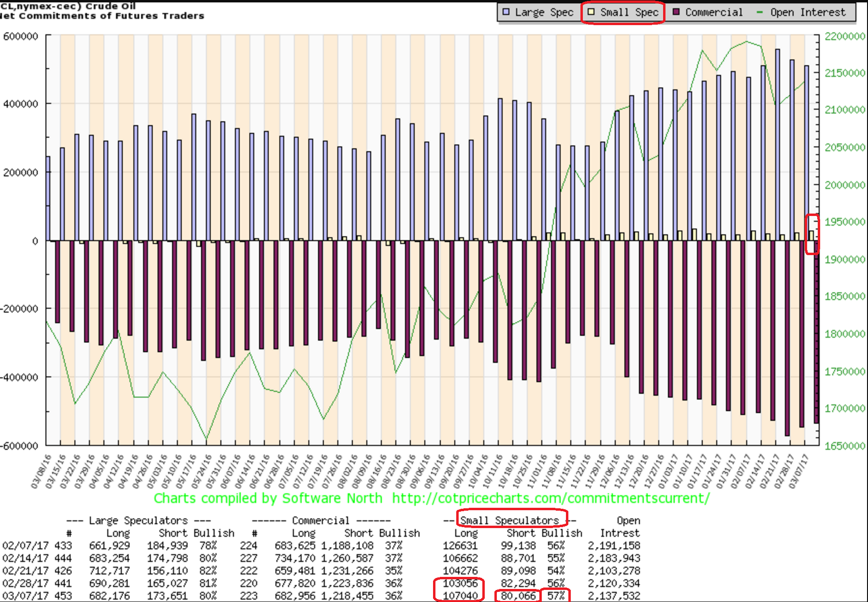This screenshot has width=868, height=602.
Task: Click the -400000 left axis label
Action: pos(19,377)
